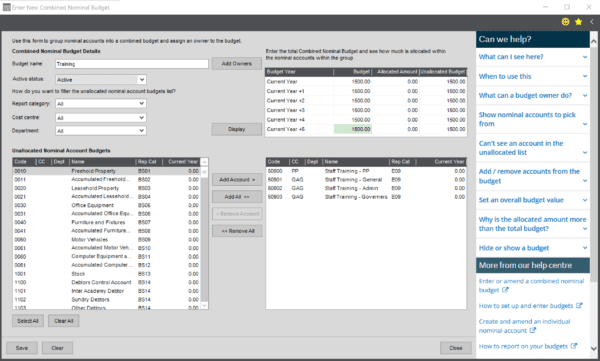This screenshot has height=361, width=600.
Task: Click the Display button
Action: tap(236, 129)
